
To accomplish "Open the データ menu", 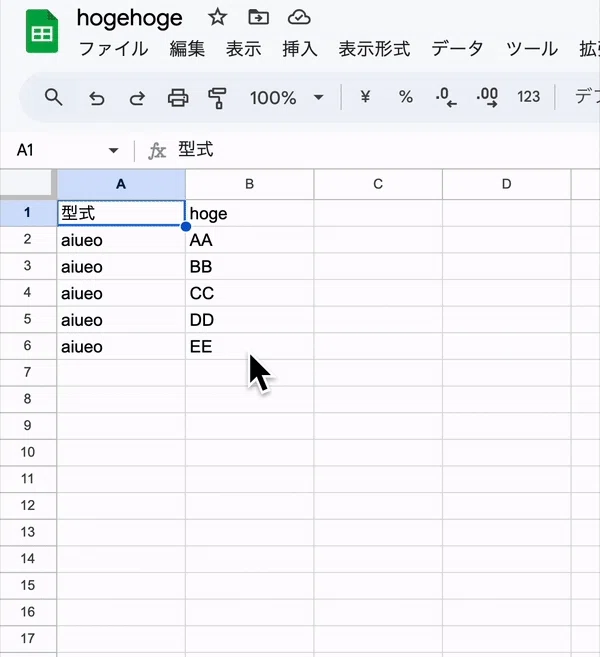I will coord(457,49).
